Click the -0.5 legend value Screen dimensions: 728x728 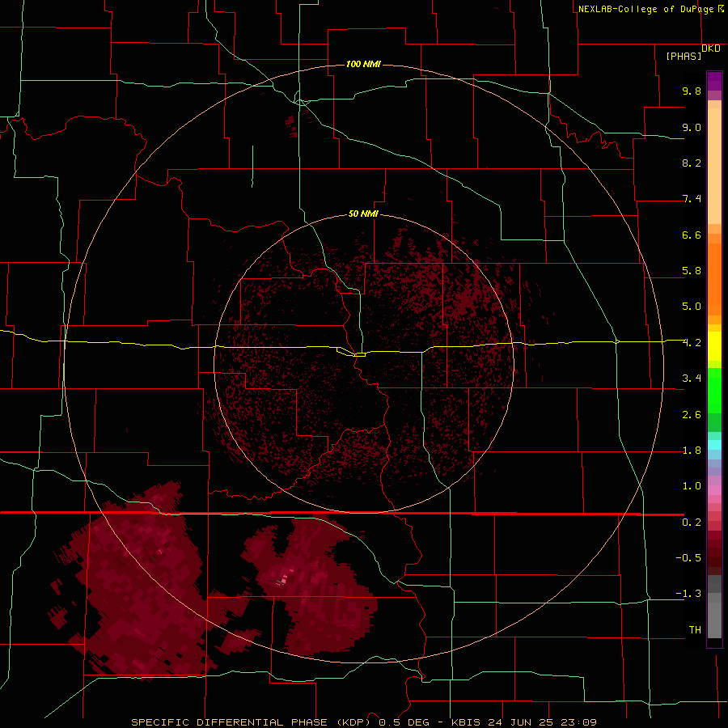pos(688,557)
